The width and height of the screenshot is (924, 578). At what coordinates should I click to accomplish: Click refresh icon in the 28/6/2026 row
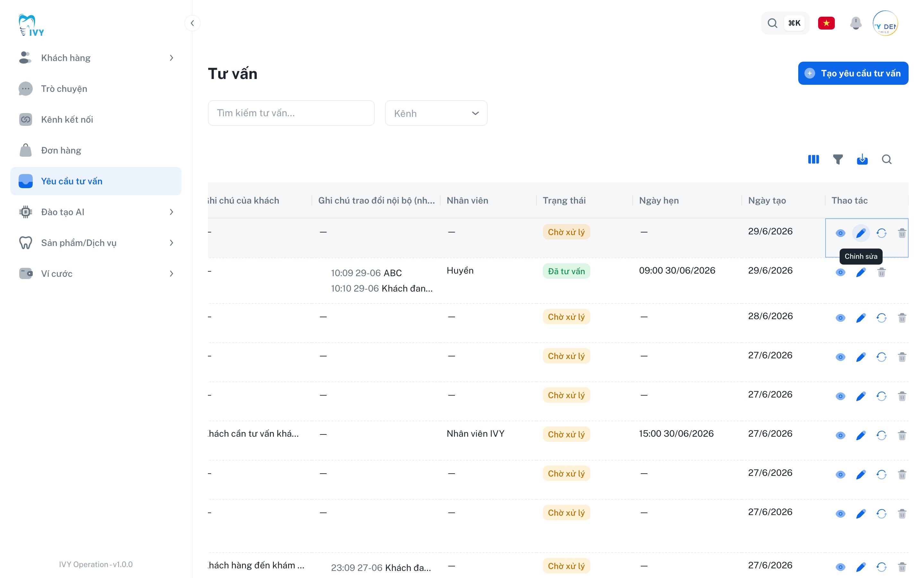(x=881, y=318)
